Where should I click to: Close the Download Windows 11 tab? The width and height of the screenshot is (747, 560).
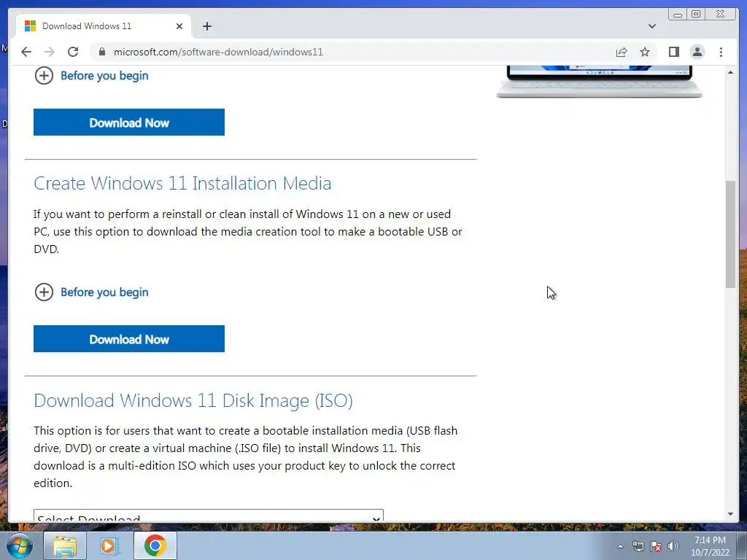pyautogui.click(x=179, y=26)
